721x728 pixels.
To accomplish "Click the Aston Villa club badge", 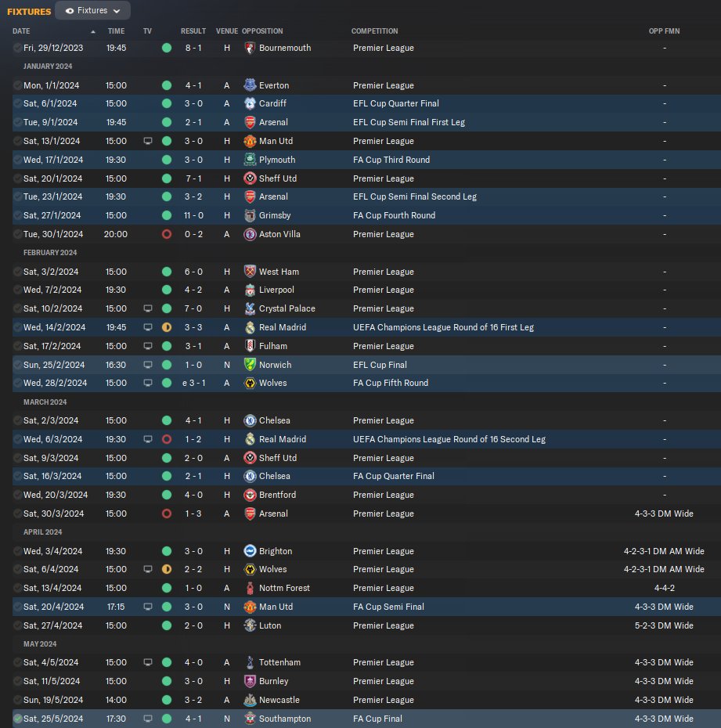I will tap(250, 235).
